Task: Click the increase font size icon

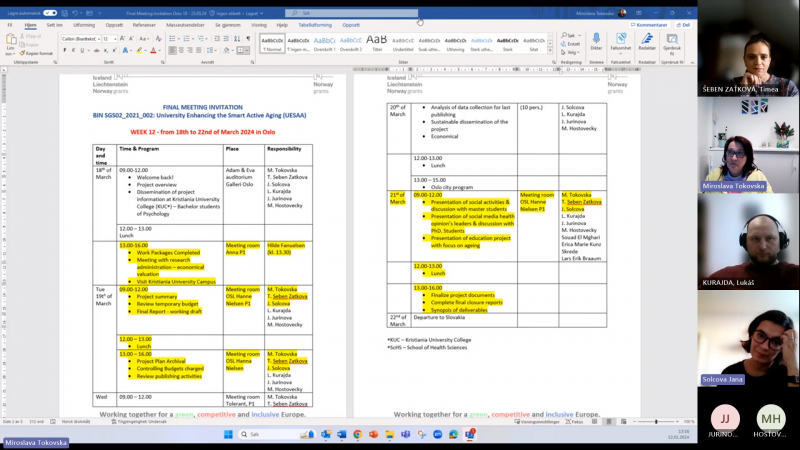Action: tap(122, 39)
